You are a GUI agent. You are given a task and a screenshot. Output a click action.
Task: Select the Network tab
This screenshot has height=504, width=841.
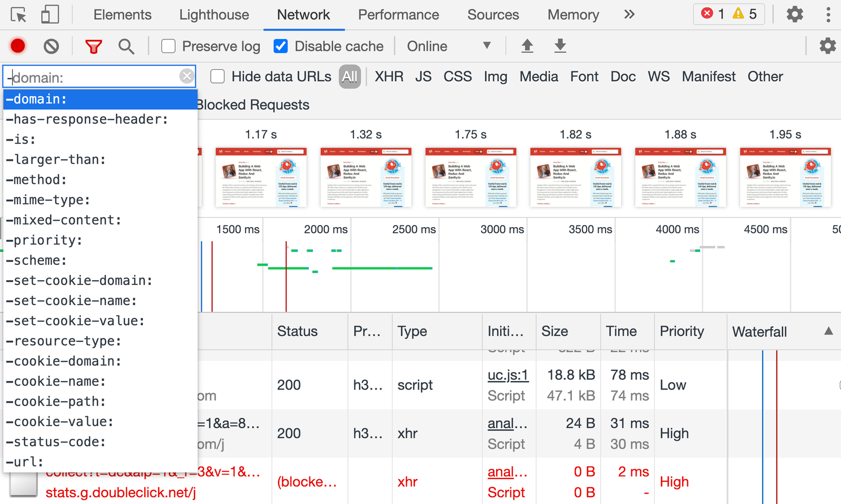tap(303, 15)
